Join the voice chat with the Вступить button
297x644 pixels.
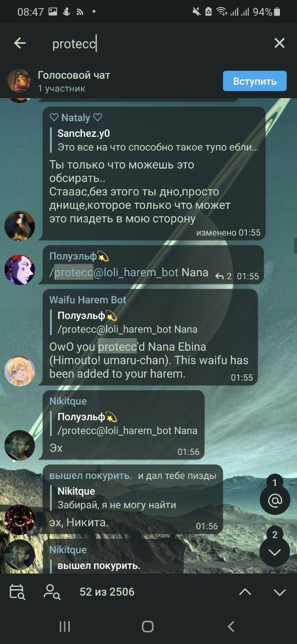(255, 81)
